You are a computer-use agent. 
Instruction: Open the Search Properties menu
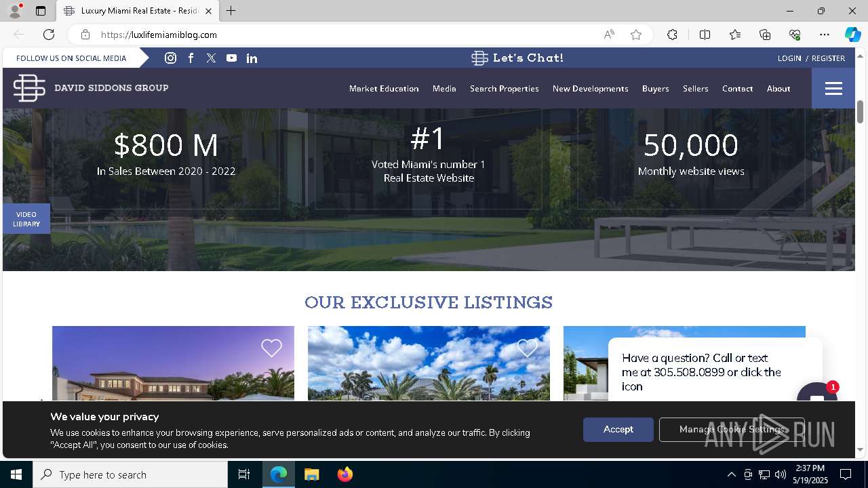(x=505, y=89)
